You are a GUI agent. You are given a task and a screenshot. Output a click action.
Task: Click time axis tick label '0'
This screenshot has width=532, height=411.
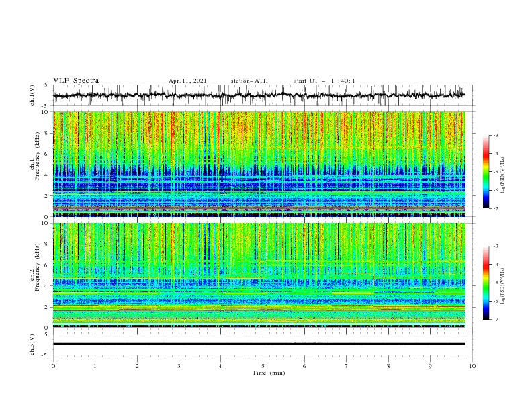[53, 366]
